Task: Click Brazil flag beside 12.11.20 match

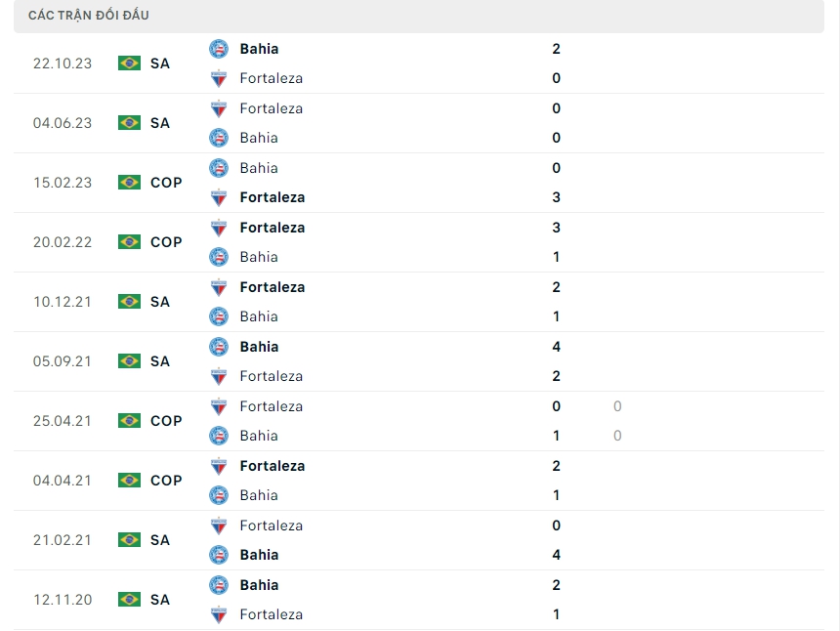Action: (x=129, y=600)
